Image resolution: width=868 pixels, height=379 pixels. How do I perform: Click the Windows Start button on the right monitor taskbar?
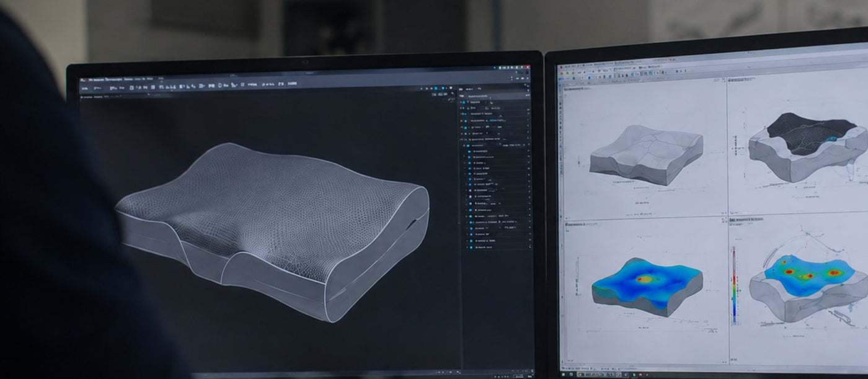point(564,375)
